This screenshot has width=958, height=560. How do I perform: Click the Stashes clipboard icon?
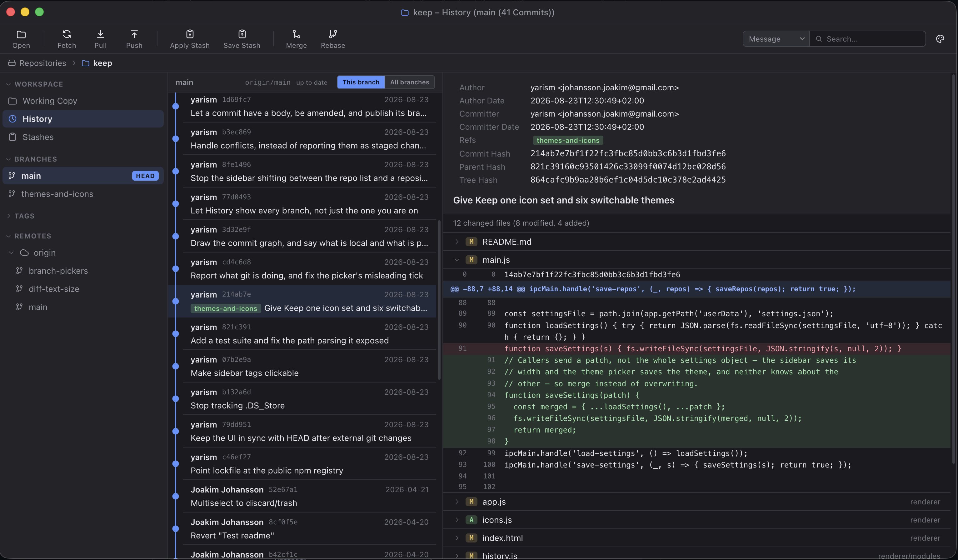[12, 137]
